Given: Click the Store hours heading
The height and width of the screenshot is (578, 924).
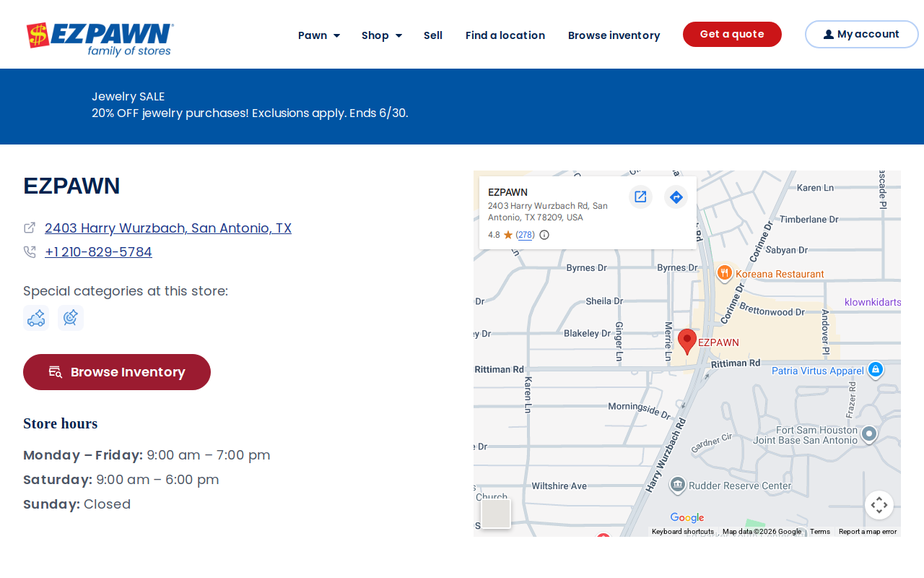Looking at the screenshot, I should coord(61,423).
